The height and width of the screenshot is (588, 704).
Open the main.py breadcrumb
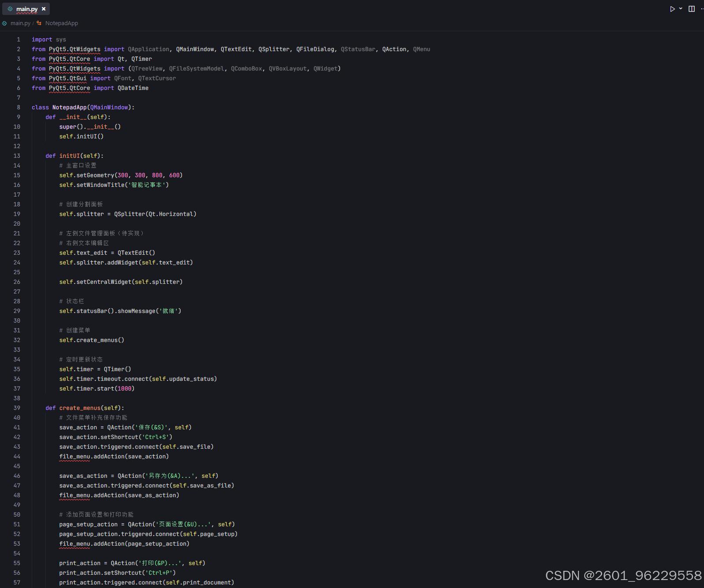pyautogui.click(x=21, y=23)
